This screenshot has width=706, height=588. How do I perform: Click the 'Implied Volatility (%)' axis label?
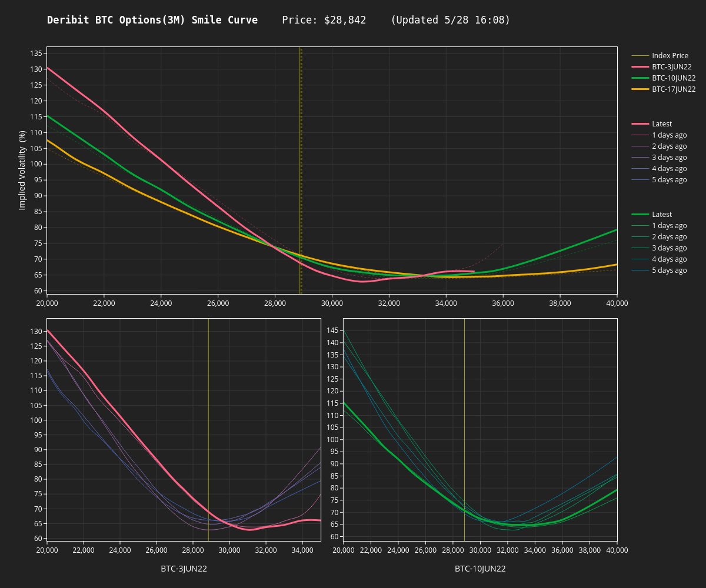click(x=22, y=171)
